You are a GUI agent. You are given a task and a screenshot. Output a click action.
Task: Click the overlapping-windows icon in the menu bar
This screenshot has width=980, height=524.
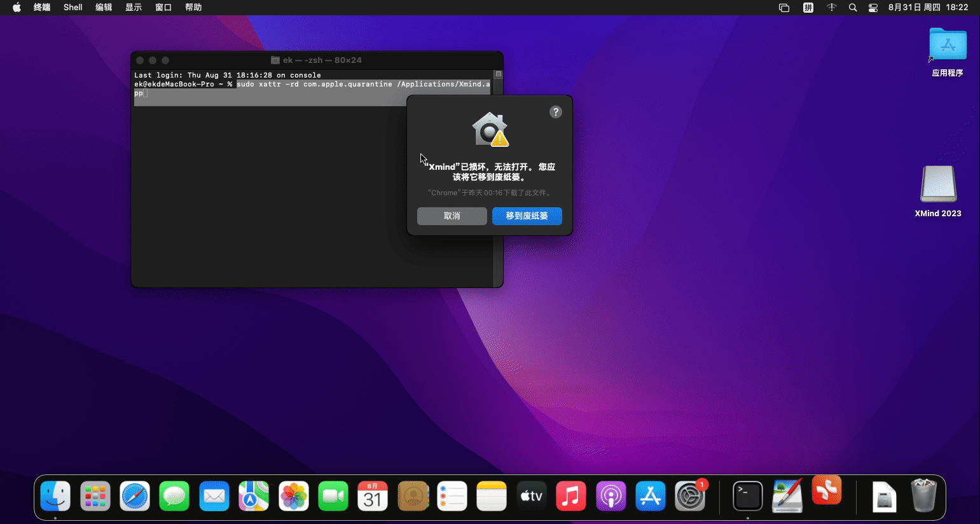pos(784,8)
